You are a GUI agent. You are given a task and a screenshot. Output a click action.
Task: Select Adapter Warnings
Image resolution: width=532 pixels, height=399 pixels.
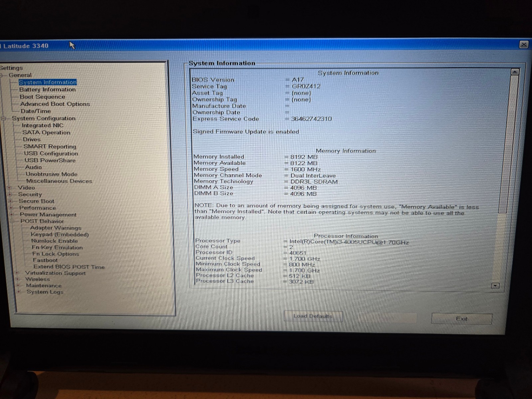[x=56, y=228]
